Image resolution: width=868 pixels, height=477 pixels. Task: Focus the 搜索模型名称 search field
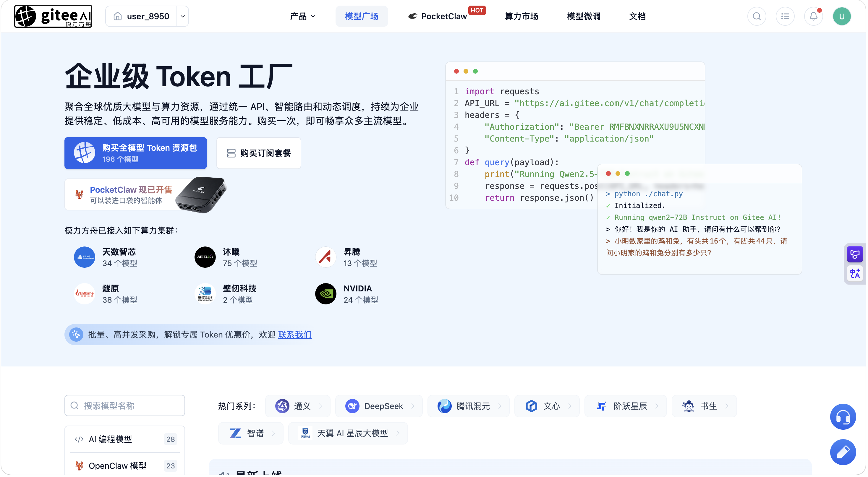coord(125,405)
